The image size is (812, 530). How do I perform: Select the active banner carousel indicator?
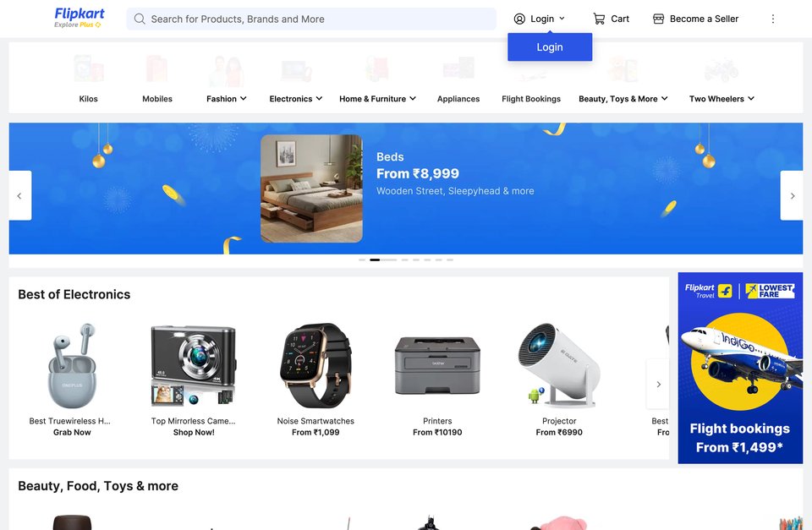pos(375,260)
